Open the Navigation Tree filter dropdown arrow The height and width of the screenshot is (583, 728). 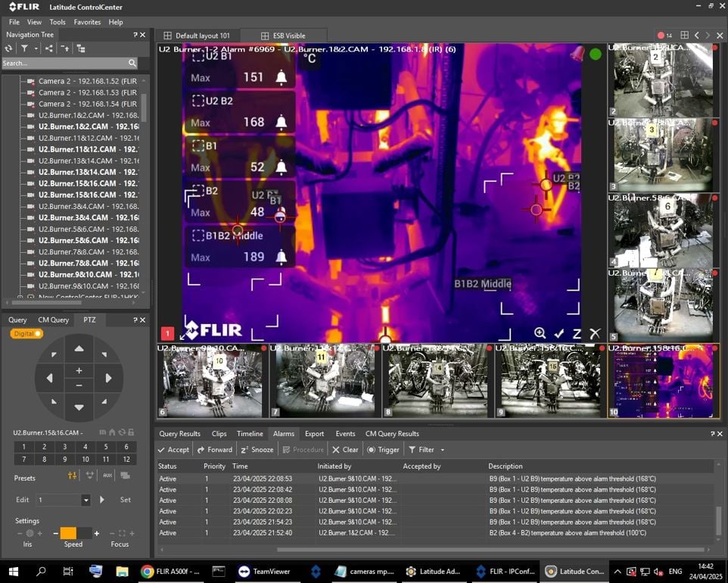click(x=36, y=48)
